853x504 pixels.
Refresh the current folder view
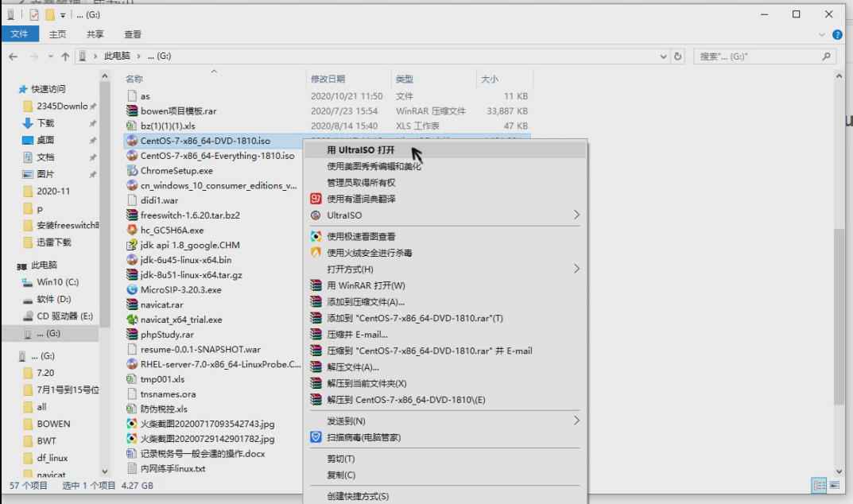tap(678, 56)
